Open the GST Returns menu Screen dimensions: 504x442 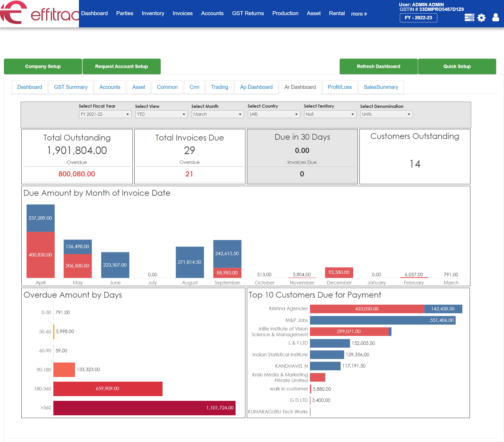pyautogui.click(x=248, y=13)
